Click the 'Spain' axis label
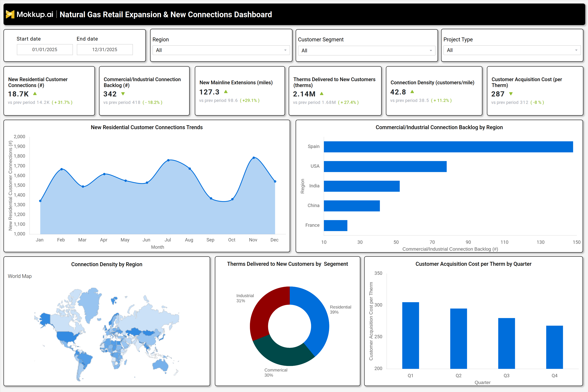588x392 pixels. click(x=313, y=146)
